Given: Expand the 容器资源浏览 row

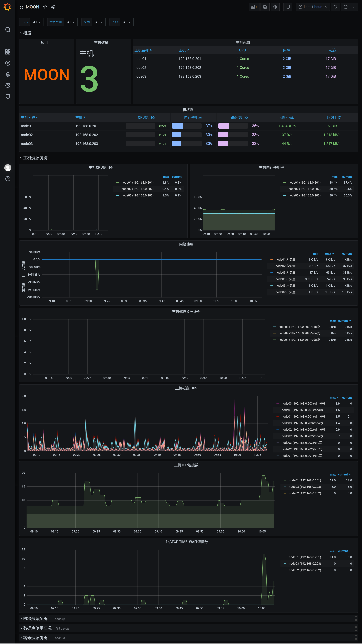Looking at the screenshot, I should (x=33, y=638).
